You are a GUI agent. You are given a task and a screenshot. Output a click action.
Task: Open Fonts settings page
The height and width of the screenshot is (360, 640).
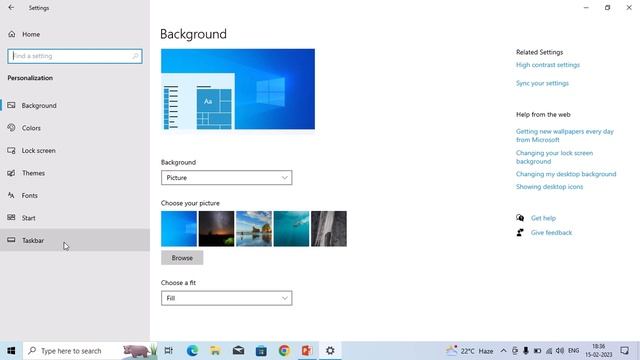click(x=75, y=195)
